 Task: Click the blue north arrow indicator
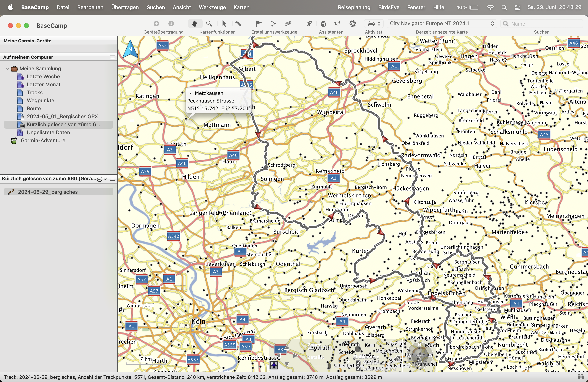(x=130, y=49)
